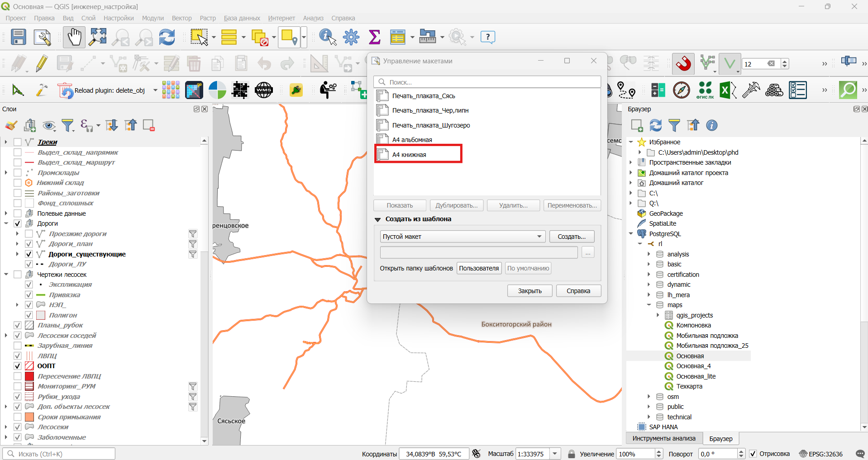Click the Создать... button
Image resolution: width=868 pixels, height=460 pixels.
572,237
